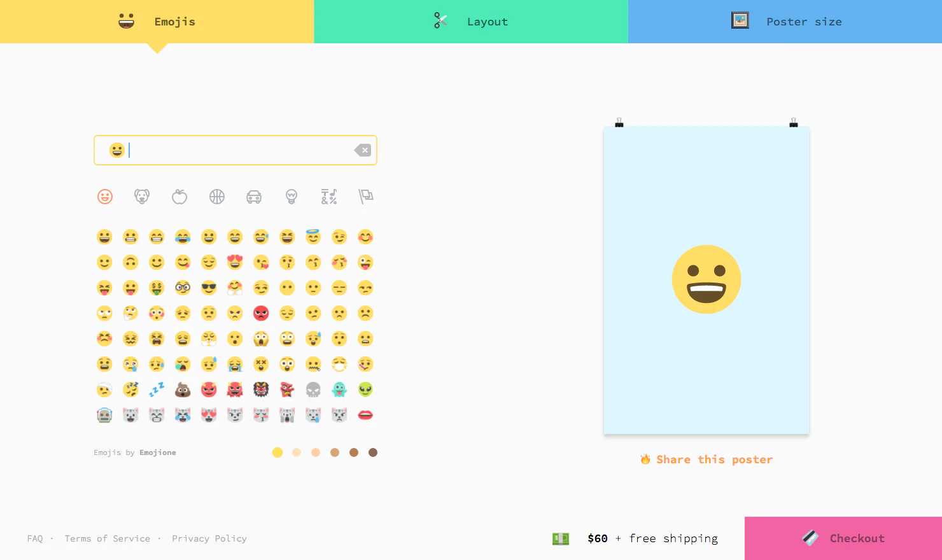942x560 pixels.
Task: Clear the emoji search field
Action: [362, 150]
